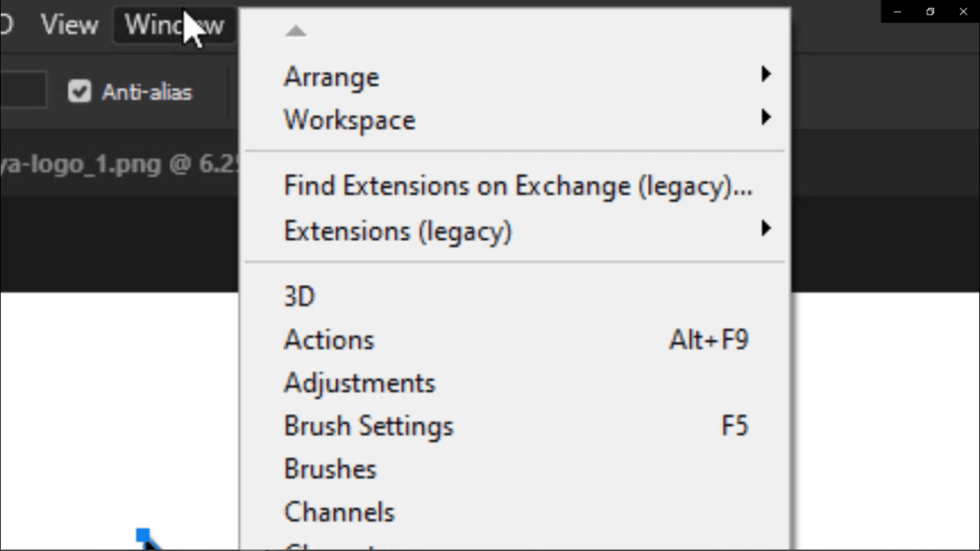Close the Window menu in menu bar
The width and height of the screenshot is (980, 551).
[174, 25]
